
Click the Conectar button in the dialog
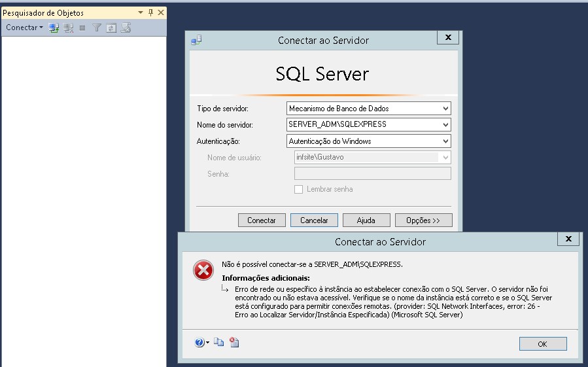tap(262, 220)
